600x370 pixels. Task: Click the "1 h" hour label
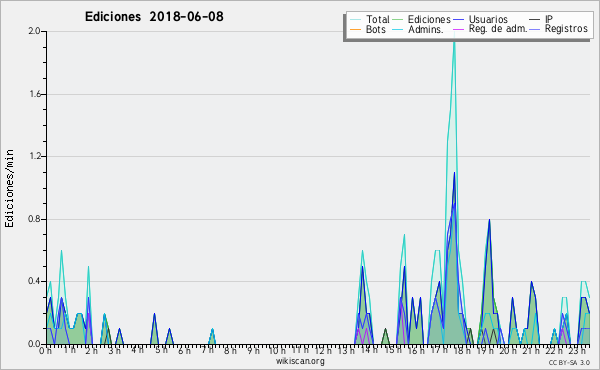click(x=69, y=350)
